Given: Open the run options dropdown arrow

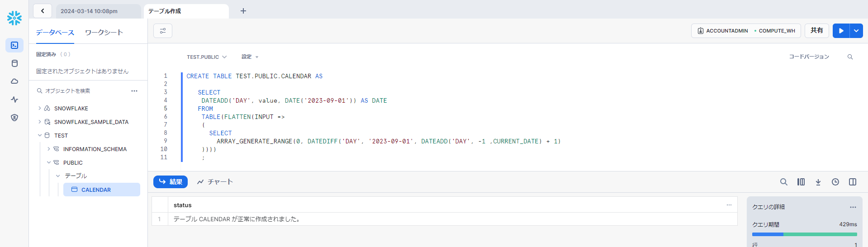Looking at the screenshot, I should coord(856,31).
